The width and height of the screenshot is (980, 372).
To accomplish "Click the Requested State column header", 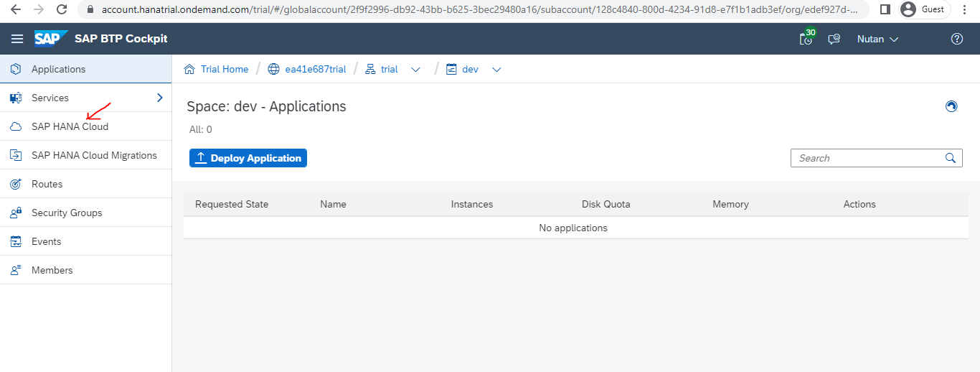I will click(x=232, y=204).
